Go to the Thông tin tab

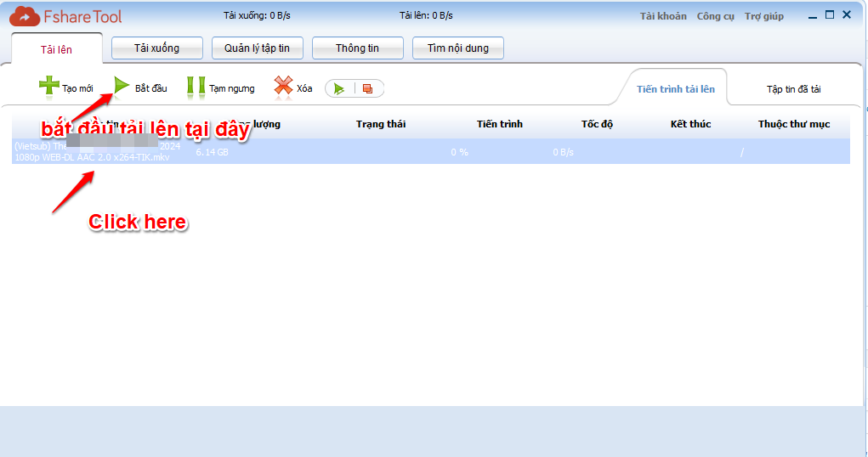tap(357, 48)
